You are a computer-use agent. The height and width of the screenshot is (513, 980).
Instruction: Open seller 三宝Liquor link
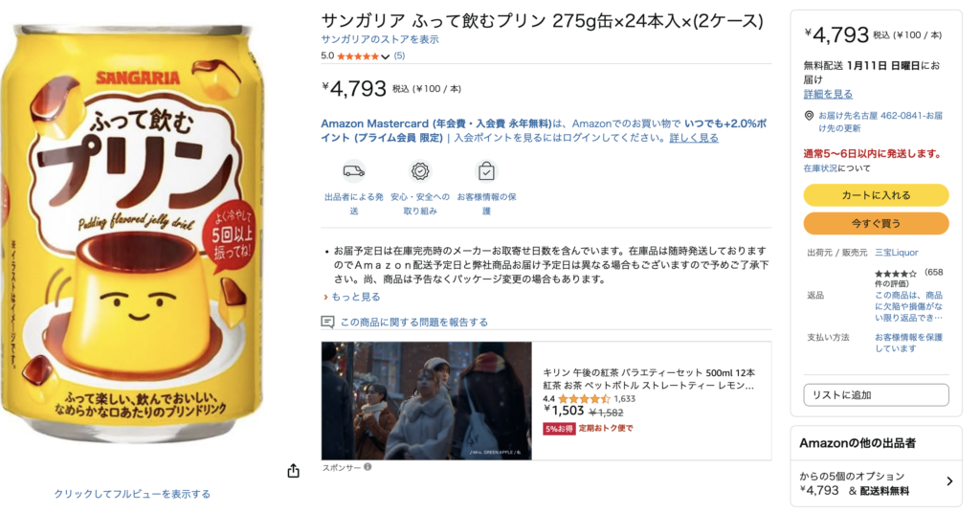(896, 253)
